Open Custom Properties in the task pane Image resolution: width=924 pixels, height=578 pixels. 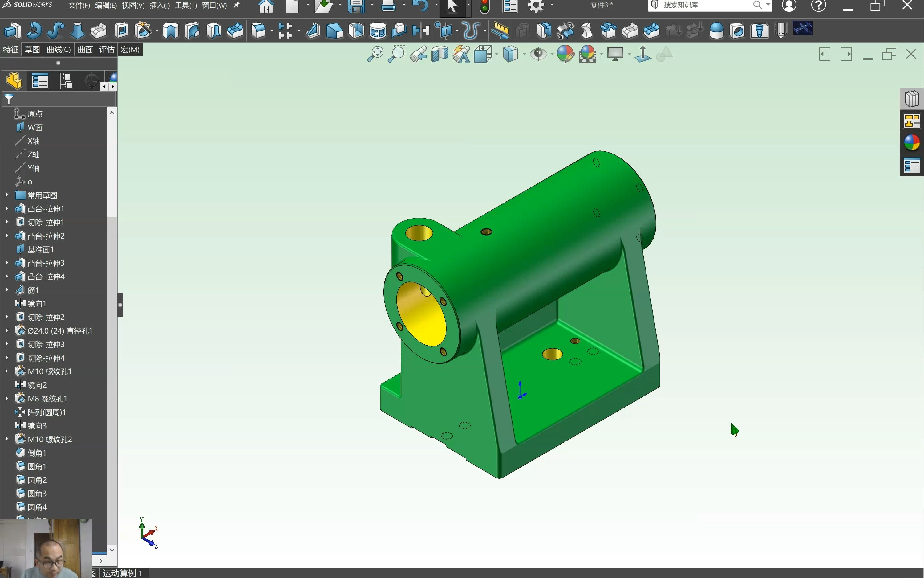(912, 166)
